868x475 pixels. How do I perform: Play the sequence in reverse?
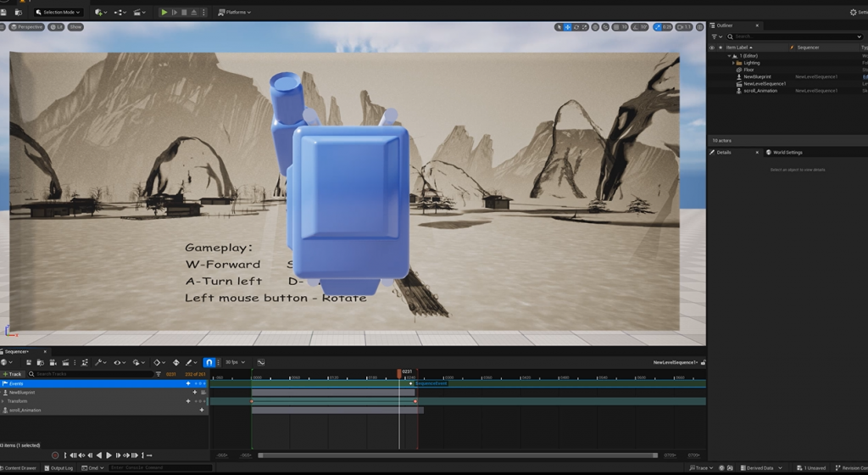point(99,455)
